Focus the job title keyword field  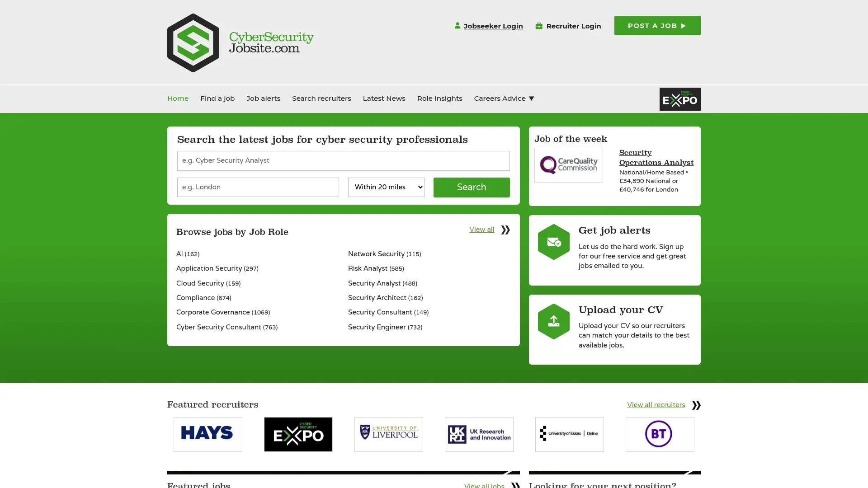[x=344, y=161]
